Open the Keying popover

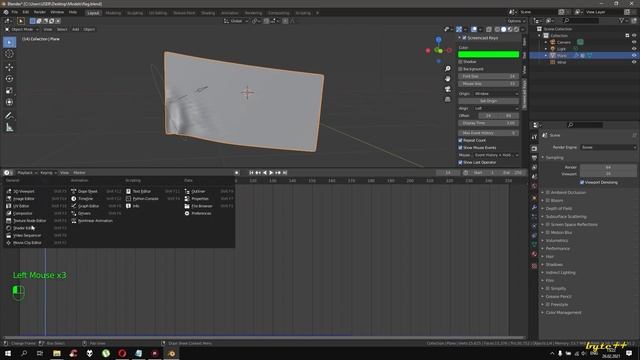(x=48, y=173)
